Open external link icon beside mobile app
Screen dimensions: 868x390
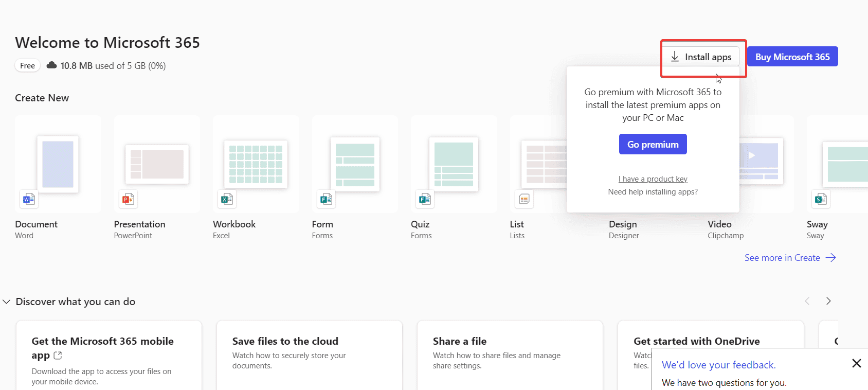point(58,356)
